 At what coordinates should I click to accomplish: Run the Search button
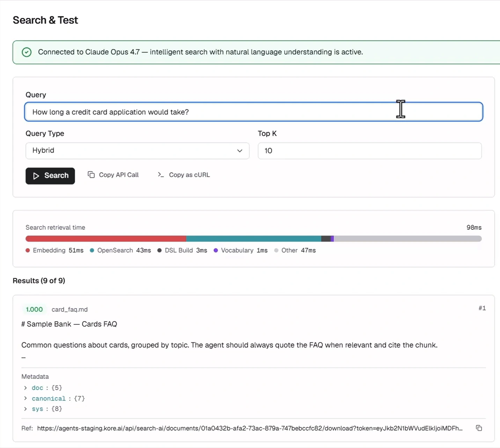click(x=50, y=176)
